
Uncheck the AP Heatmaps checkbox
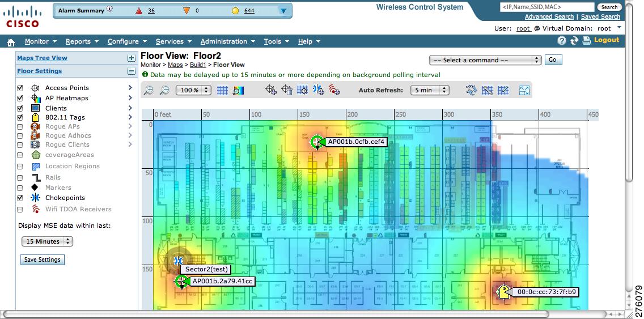click(20, 98)
